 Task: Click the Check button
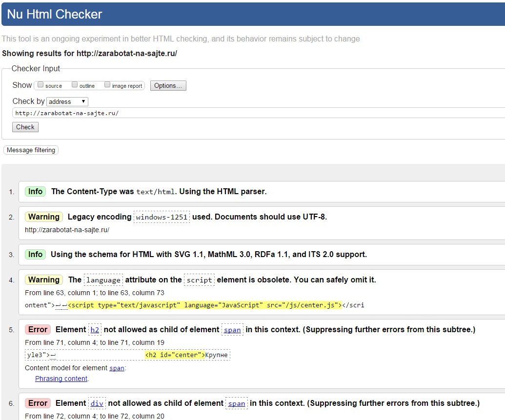[25, 127]
